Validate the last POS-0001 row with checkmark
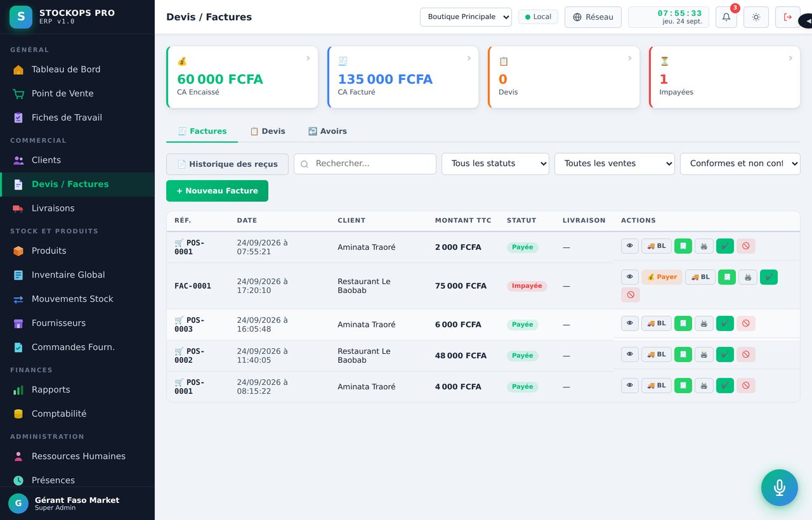Image resolution: width=812 pixels, height=520 pixels. [x=725, y=386]
